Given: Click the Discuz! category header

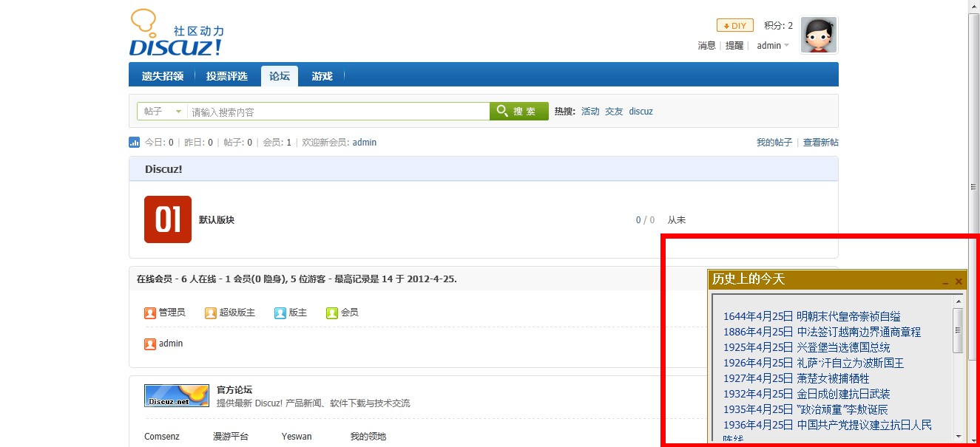Looking at the screenshot, I should [163, 169].
